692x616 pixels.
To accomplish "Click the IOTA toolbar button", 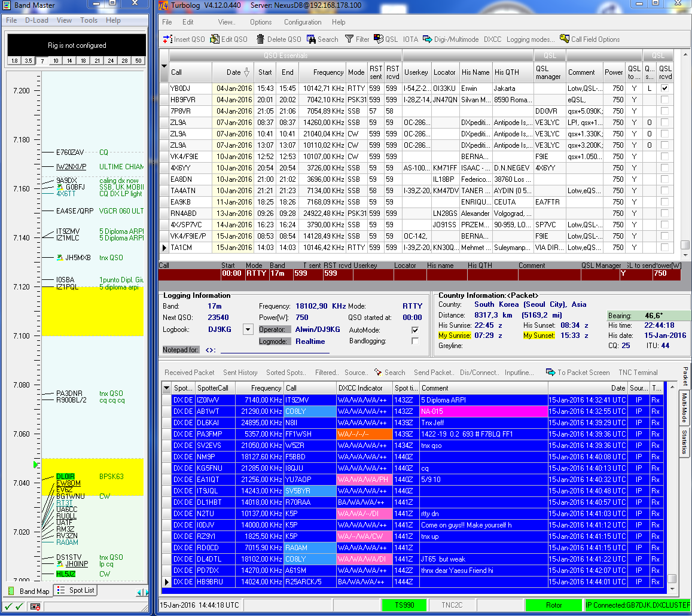I will 410,39.
